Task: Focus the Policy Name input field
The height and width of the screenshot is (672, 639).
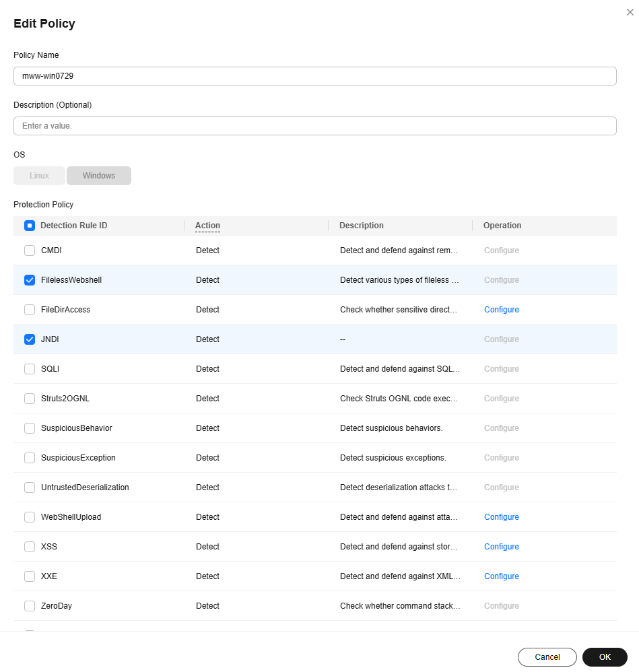Action: coord(315,76)
